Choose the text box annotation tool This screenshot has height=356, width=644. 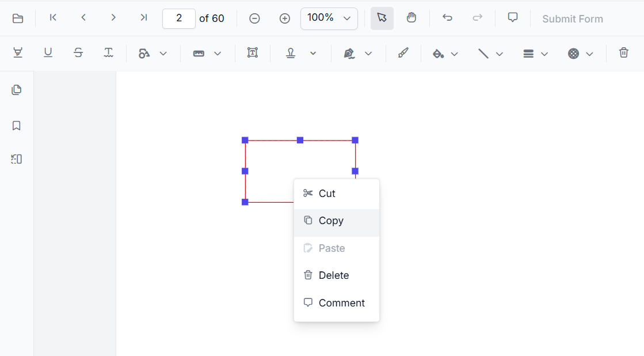253,53
